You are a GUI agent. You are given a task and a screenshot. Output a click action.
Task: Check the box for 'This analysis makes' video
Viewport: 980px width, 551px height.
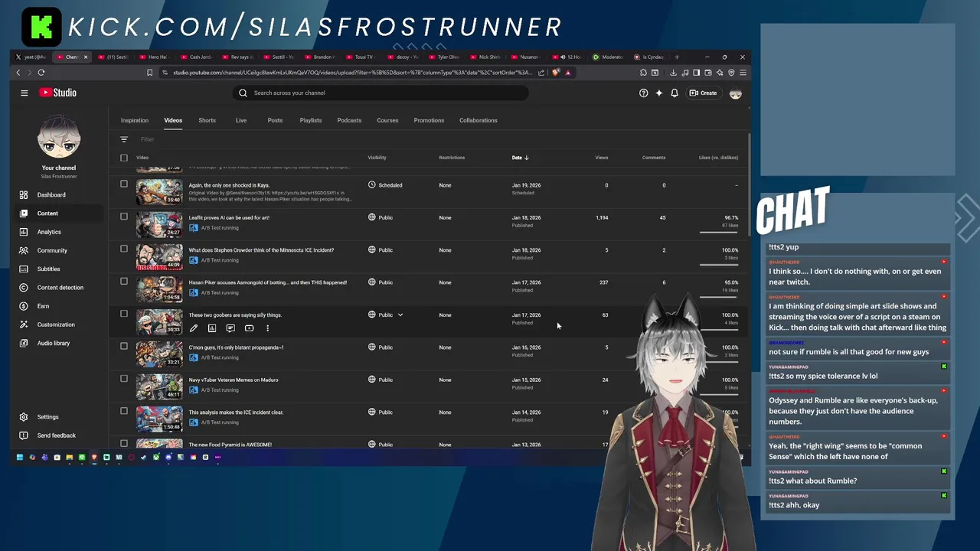tap(124, 411)
